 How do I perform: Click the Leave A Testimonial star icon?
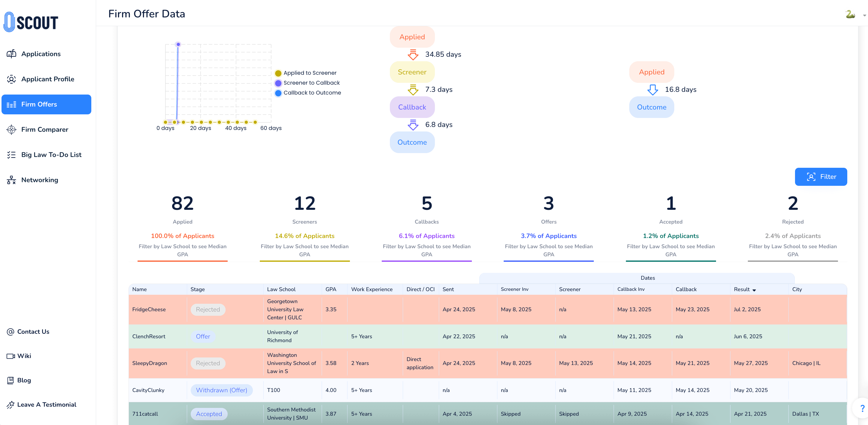tap(11, 405)
